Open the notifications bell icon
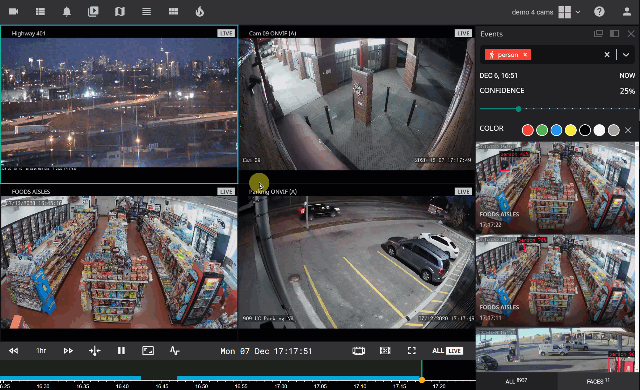640x390 pixels. pyautogui.click(x=67, y=11)
